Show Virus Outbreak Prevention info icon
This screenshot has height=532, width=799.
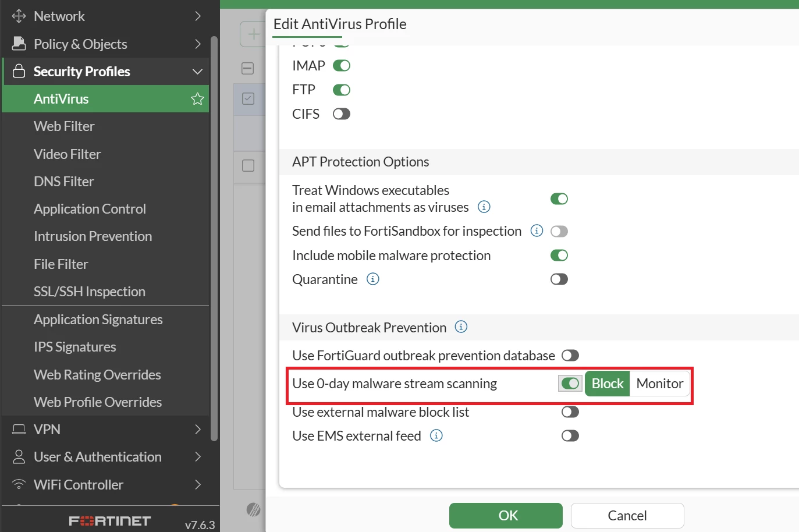(461, 327)
